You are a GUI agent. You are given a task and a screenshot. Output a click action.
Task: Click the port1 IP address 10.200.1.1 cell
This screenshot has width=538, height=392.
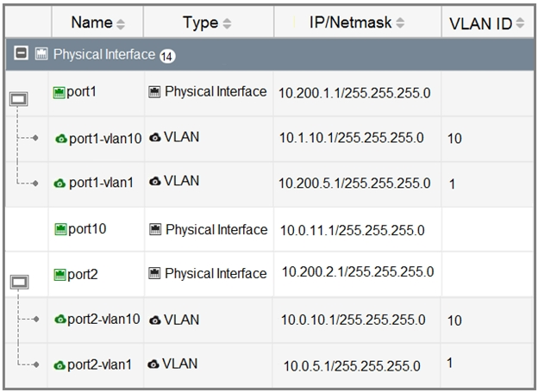[x=353, y=93]
